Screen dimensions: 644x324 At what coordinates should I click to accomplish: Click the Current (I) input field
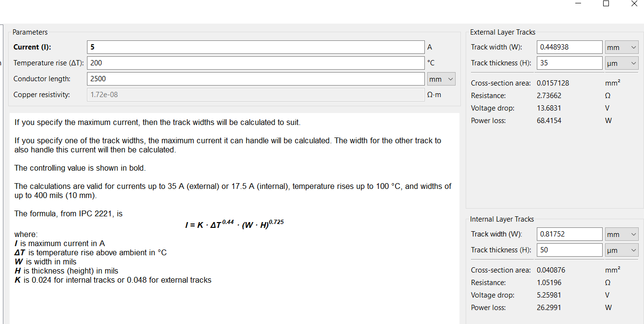pyautogui.click(x=256, y=47)
